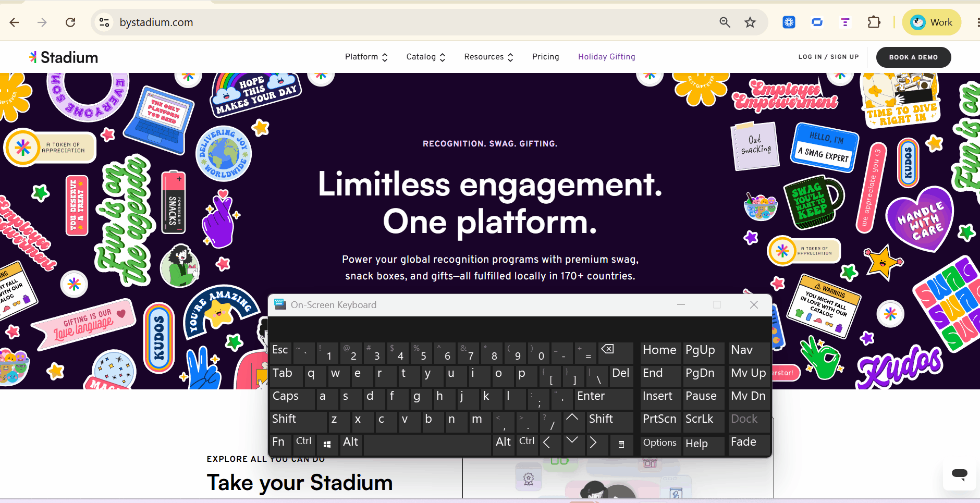The width and height of the screenshot is (980, 503).
Task: Open site information icon in address bar
Action: point(104,22)
